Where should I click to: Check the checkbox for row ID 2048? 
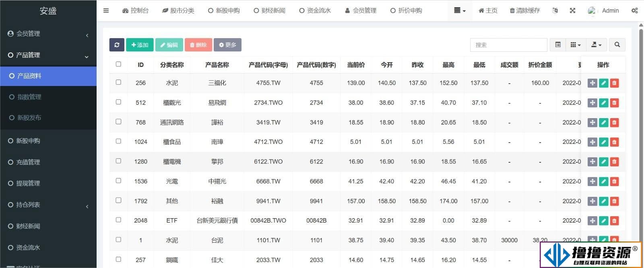[118, 220]
